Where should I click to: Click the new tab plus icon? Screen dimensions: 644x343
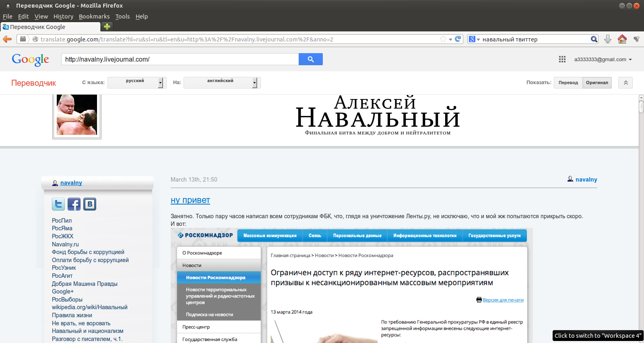coord(107,27)
